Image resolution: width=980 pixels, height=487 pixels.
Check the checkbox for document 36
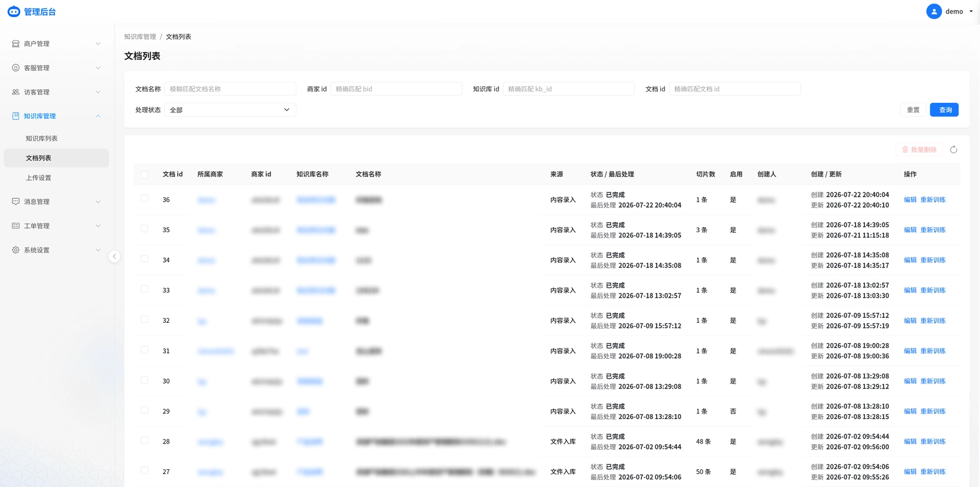pyautogui.click(x=145, y=198)
